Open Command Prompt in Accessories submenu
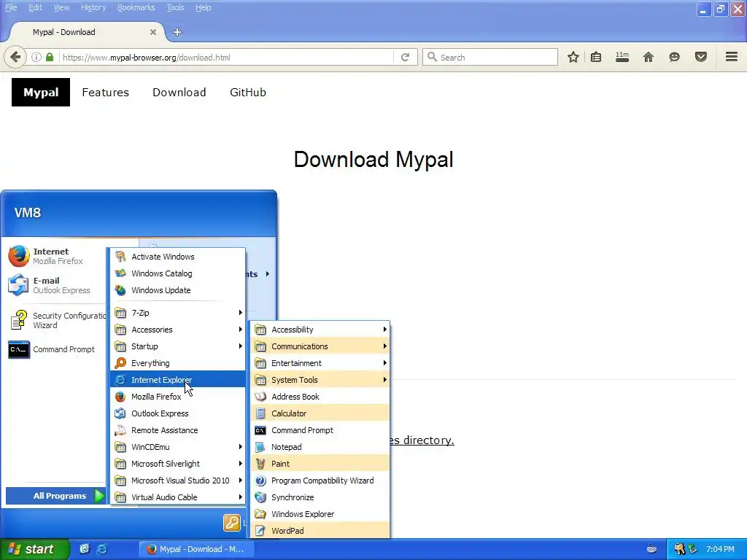Viewport: 747px width, 560px height. click(320, 430)
